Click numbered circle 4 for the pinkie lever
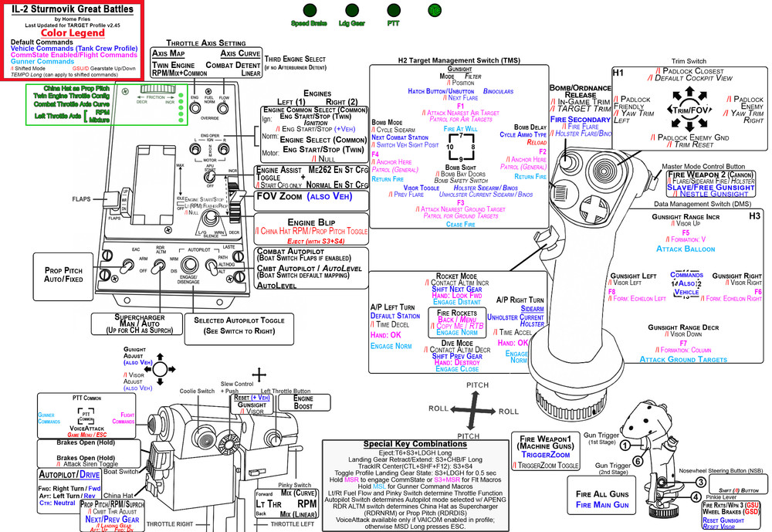Screen dimensions: 772x532 coord(696,497)
